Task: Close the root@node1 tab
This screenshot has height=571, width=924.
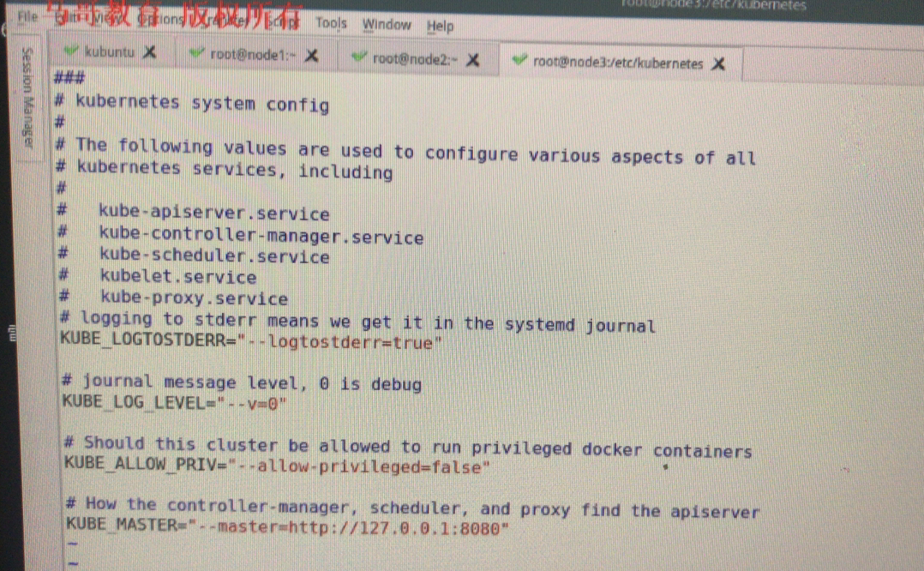Action: click(x=312, y=56)
